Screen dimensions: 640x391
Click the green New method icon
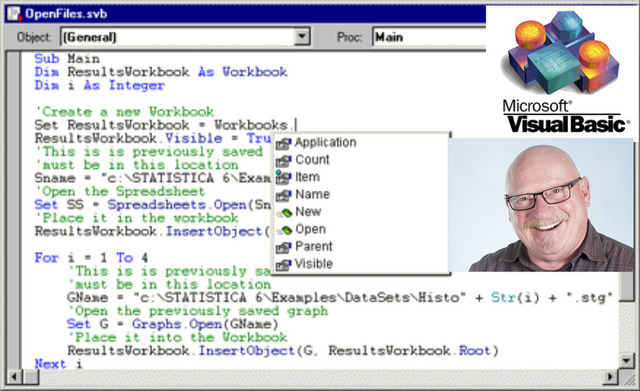285,213
